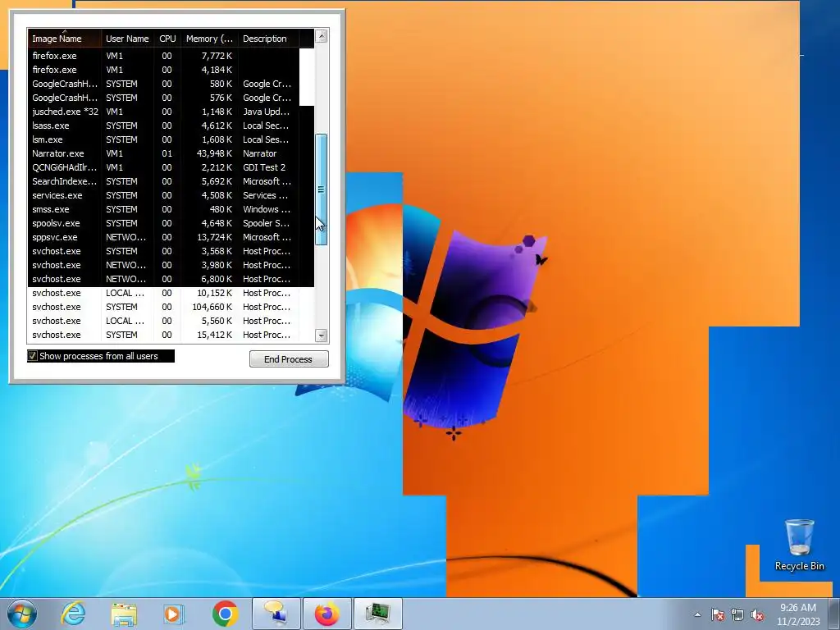This screenshot has height=630, width=840.
Task: Open the Action Center flag icon
Action: point(717,614)
